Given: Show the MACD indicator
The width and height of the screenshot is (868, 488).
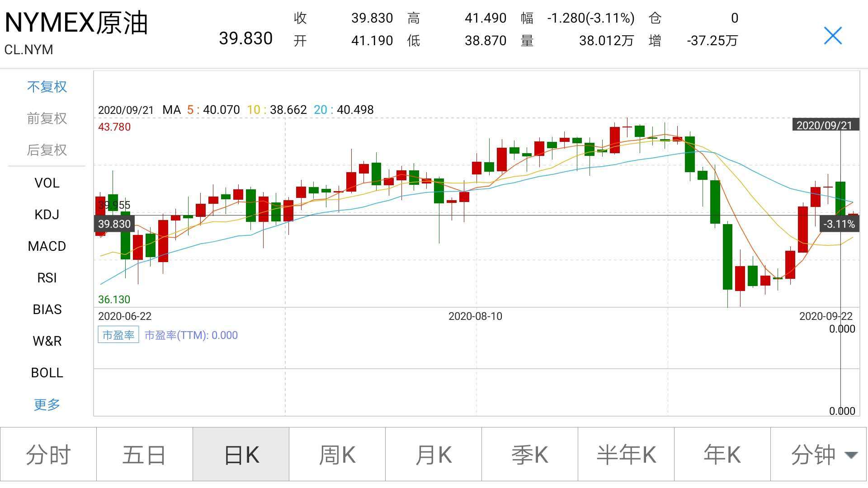Looking at the screenshot, I should [47, 246].
